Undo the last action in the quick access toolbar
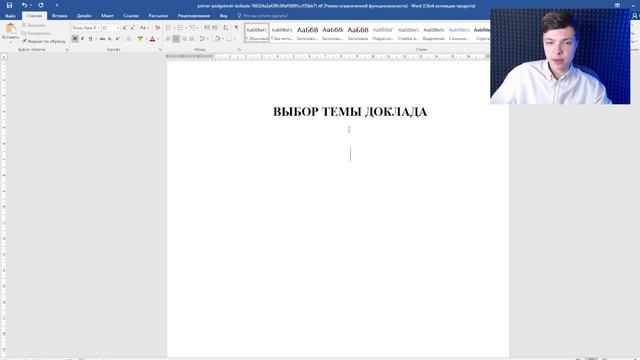The image size is (640, 360). 24,5
